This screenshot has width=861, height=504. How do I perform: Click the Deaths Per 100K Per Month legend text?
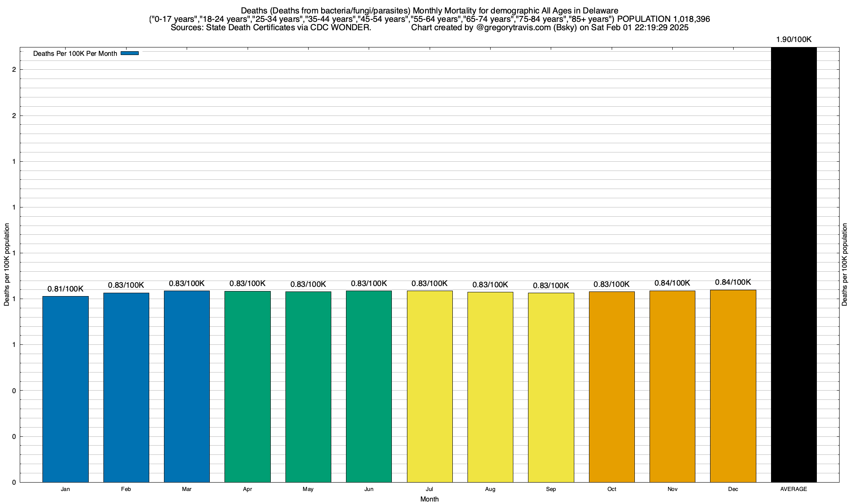pos(75,54)
